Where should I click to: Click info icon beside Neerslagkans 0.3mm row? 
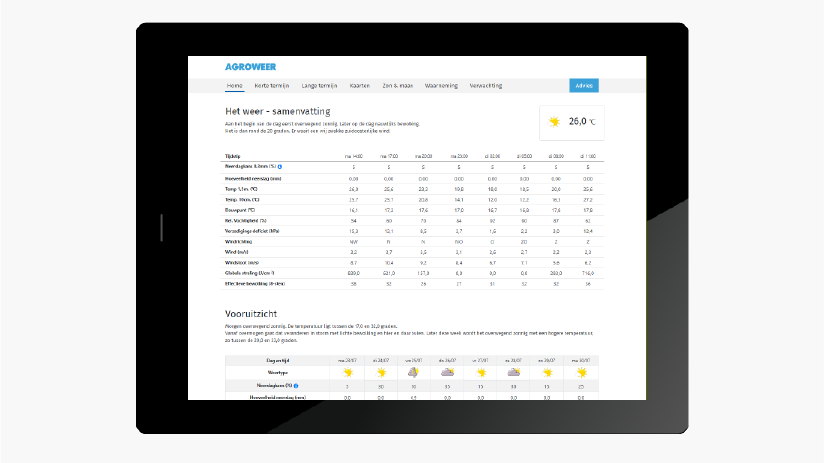tap(279, 166)
